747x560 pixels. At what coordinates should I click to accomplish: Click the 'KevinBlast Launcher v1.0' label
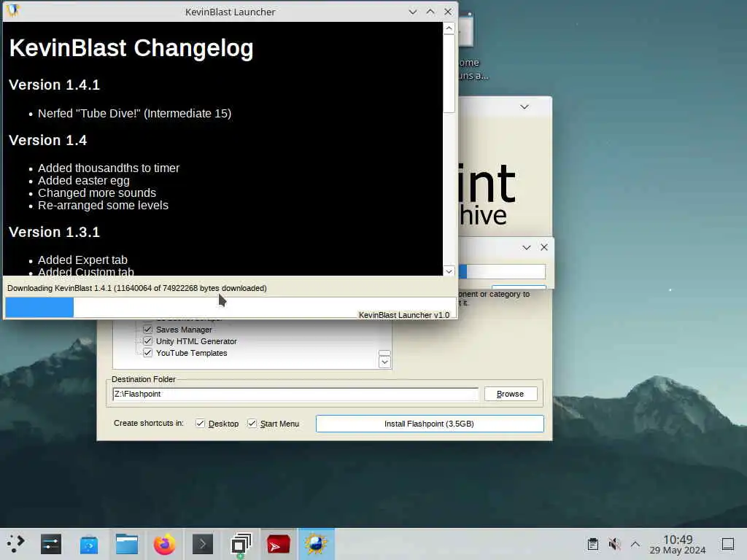pyautogui.click(x=404, y=315)
